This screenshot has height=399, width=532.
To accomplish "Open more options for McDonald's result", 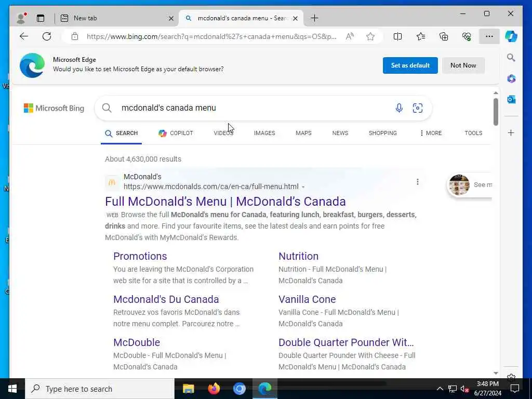I will [x=417, y=182].
